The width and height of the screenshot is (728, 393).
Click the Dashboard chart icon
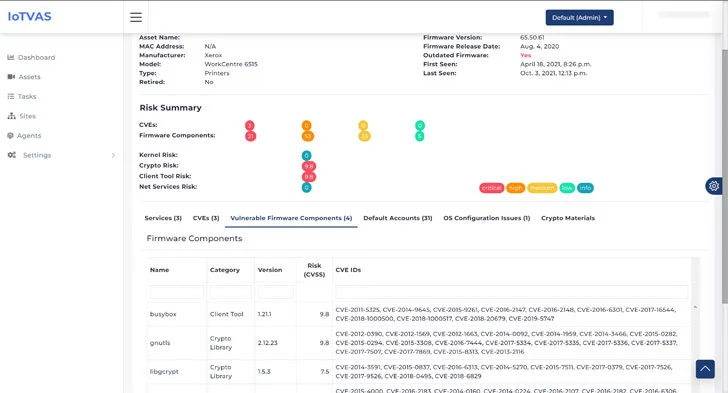pyautogui.click(x=11, y=58)
